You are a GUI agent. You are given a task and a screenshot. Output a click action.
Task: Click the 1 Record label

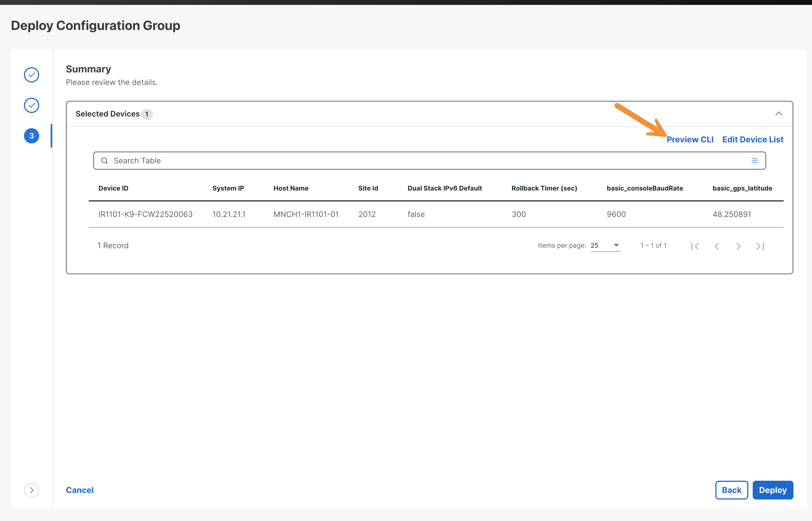113,246
